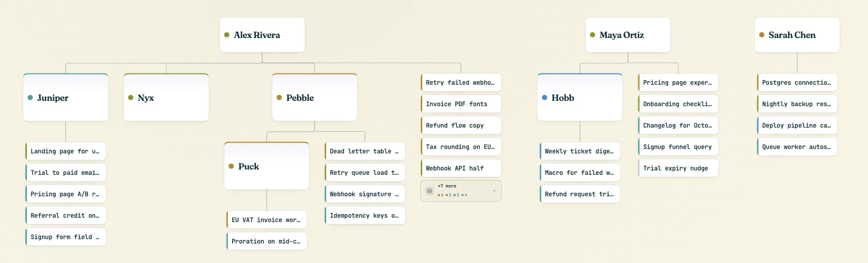Open the 'Refund flow copy' task
Viewport: 868px width, 263px height.
coord(461,125)
